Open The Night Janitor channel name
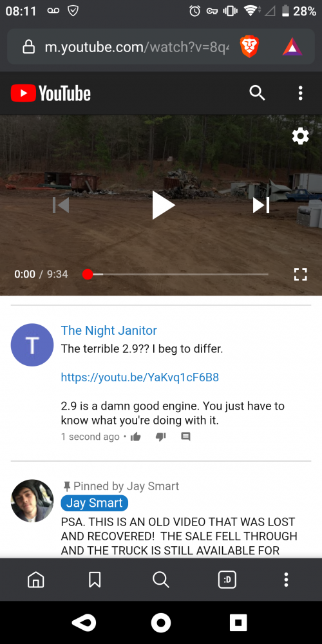Viewport: 322px width, 644px height. click(109, 330)
